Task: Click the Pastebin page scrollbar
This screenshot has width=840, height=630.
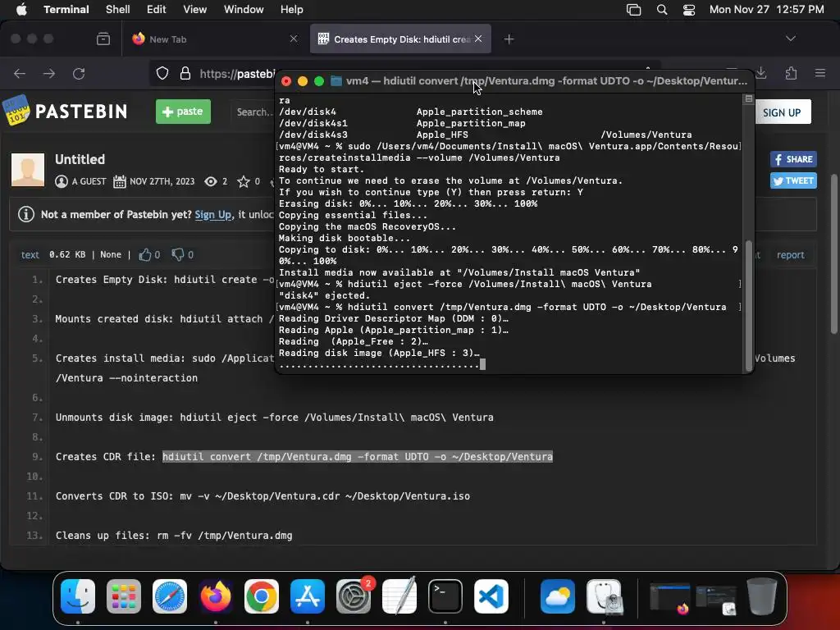Action: (833, 254)
